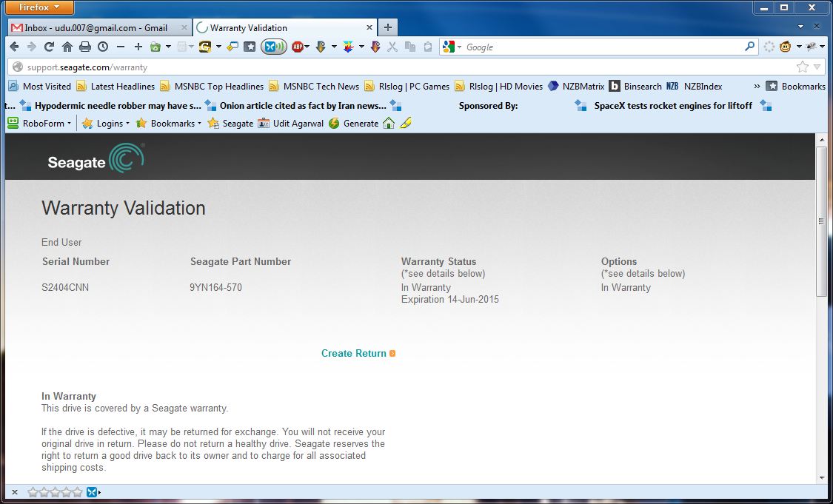Click the green recycle folder icon
Viewport: 833px width, 504px height.
155,47
